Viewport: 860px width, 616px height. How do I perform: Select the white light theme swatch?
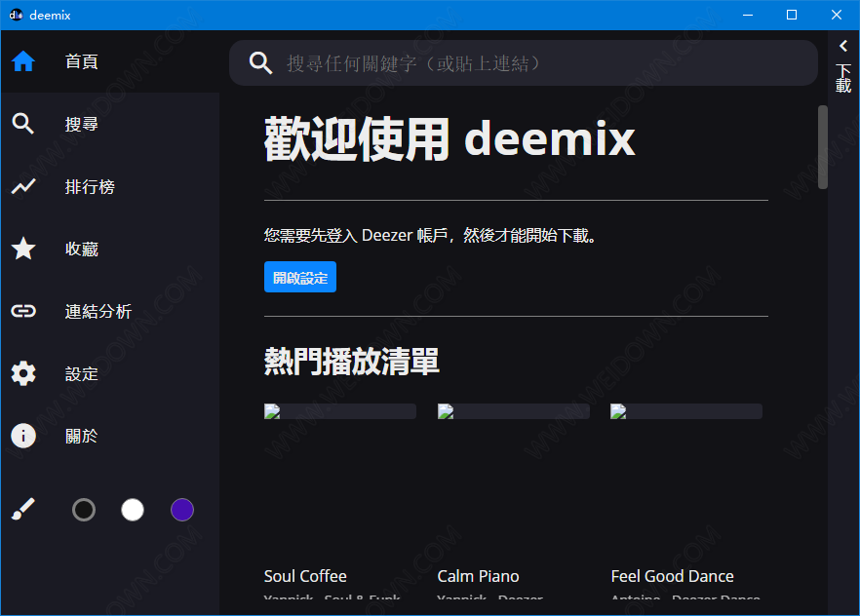click(133, 510)
